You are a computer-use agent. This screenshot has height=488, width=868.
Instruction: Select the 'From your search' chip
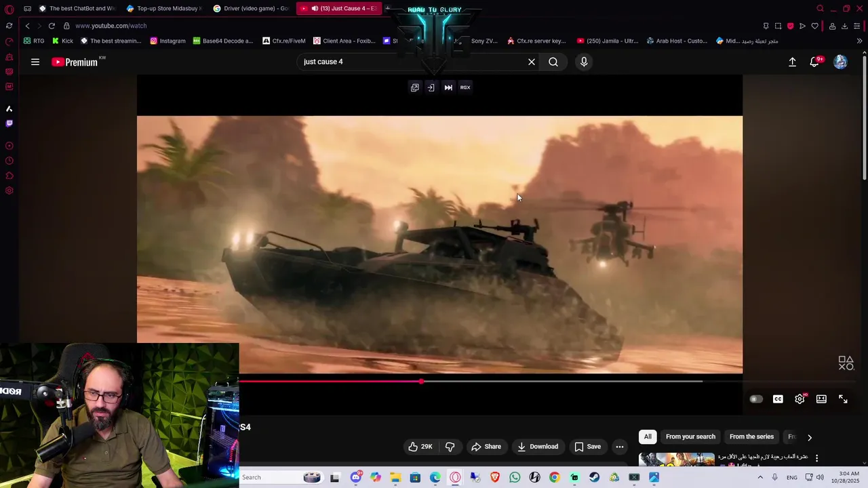pos(690,436)
